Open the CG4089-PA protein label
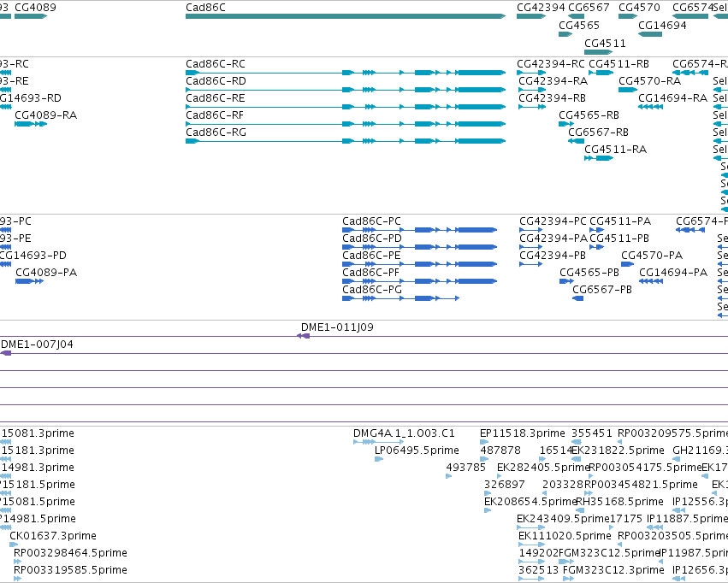This screenshot has width=728, height=583. (x=46, y=274)
